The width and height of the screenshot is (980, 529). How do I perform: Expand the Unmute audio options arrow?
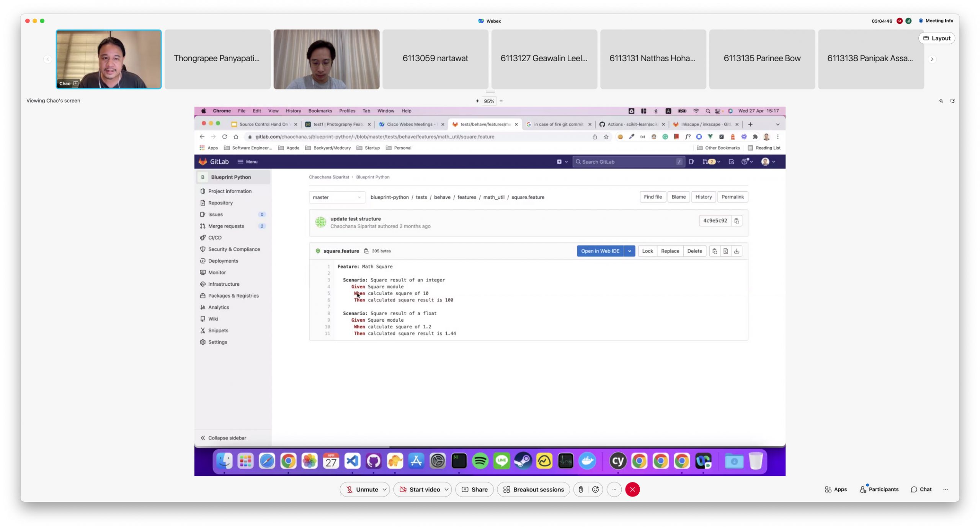[x=384, y=489]
